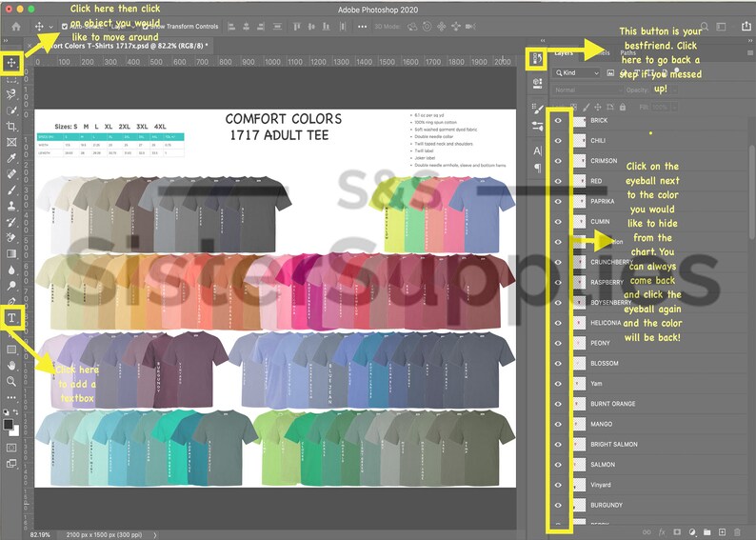Open the Kind filter dropdown in Layers
The image size is (756, 540).
pos(576,72)
